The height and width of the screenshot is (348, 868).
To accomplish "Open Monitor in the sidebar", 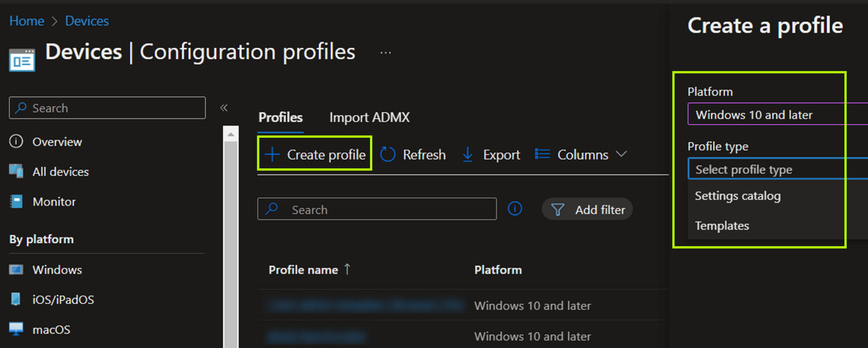I will tap(54, 202).
